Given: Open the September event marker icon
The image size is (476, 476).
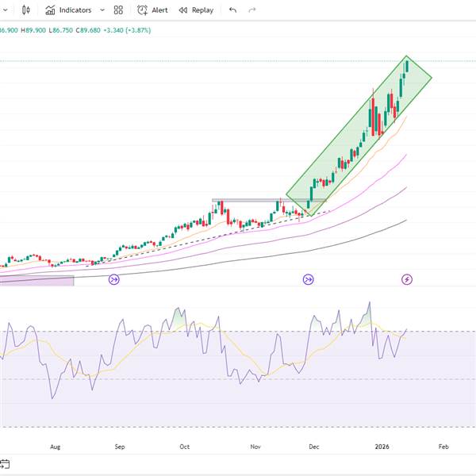Looking at the screenshot, I should click(x=114, y=279).
